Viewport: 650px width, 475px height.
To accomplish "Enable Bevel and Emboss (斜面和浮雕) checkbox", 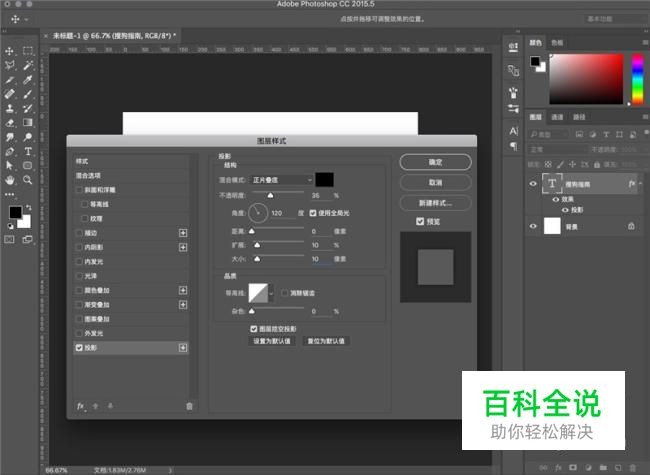I will click(79, 190).
